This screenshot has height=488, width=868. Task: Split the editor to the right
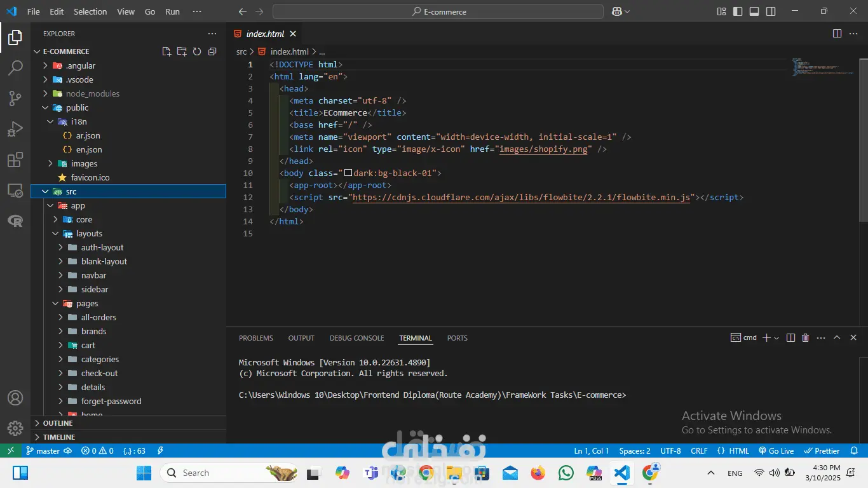tap(837, 34)
